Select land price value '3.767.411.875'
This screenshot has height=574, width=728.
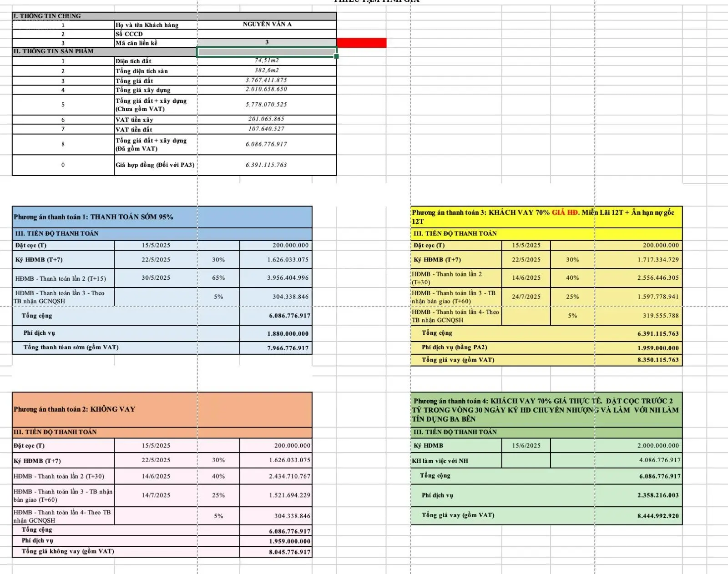pyautogui.click(x=267, y=81)
